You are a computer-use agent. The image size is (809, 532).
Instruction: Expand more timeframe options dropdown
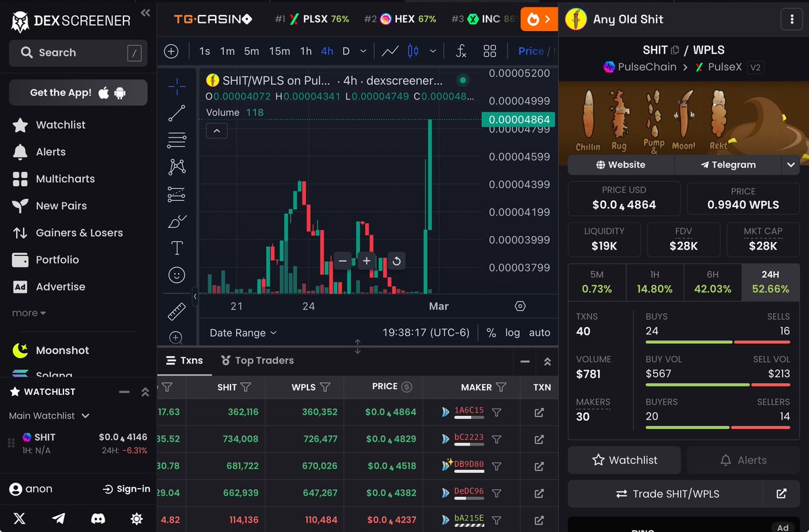(x=363, y=51)
